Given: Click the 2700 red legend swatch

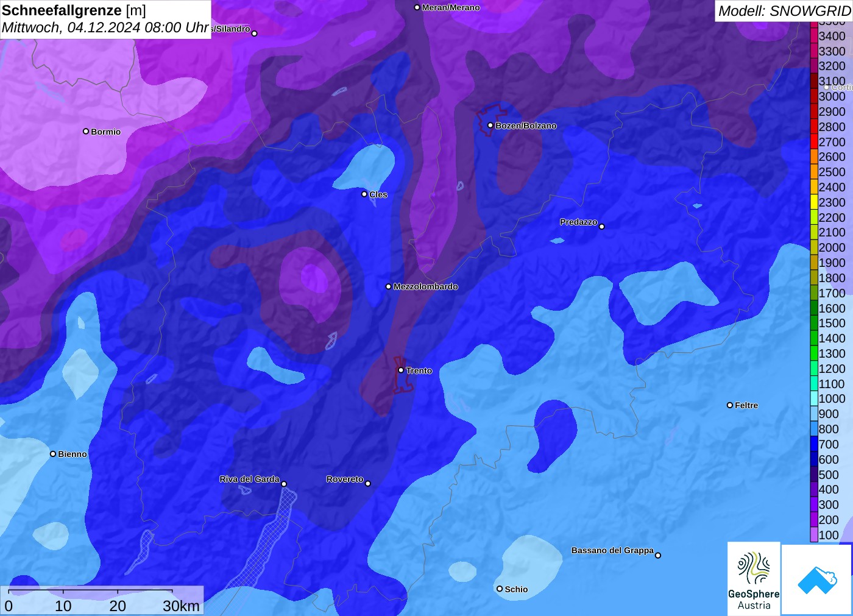Looking at the screenshot, I should [814, 141].
